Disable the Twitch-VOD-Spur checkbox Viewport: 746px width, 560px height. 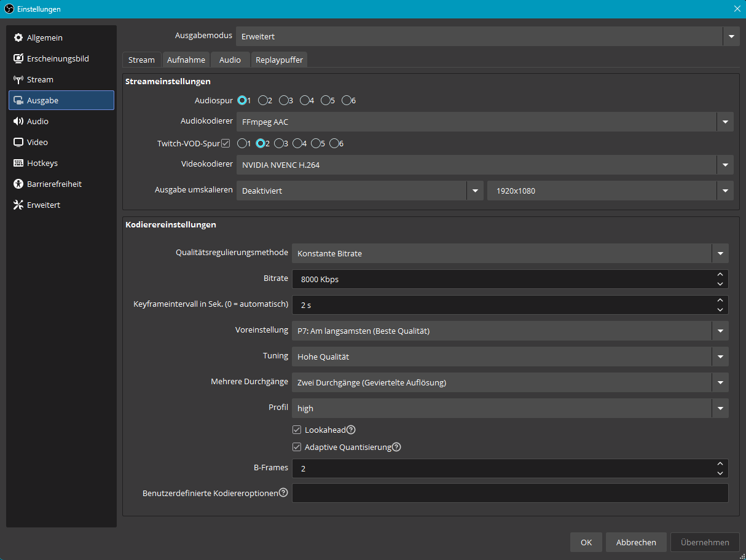click(226, 143)
